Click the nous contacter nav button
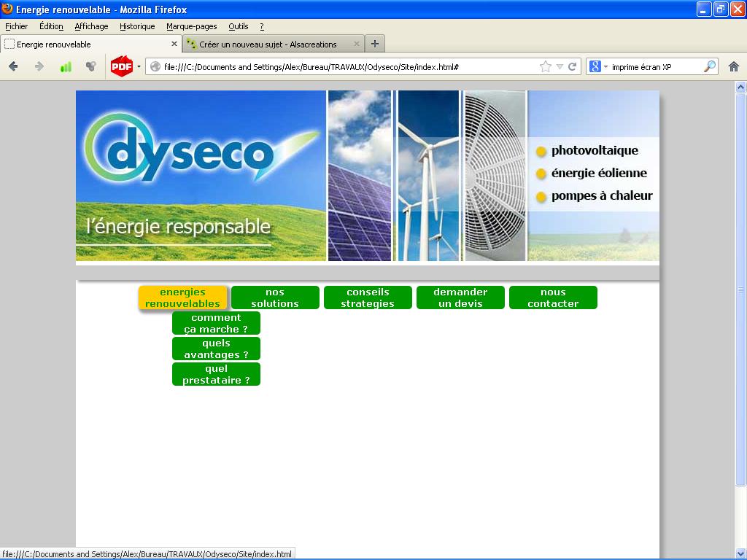This screenshot has height=560, width=747. coord(553,297)
